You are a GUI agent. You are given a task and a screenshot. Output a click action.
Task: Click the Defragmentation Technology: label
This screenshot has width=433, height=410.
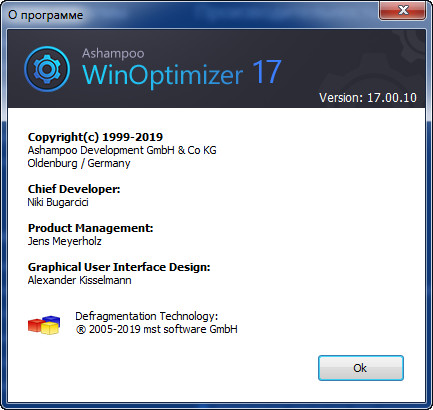click(x=147, y=316)
